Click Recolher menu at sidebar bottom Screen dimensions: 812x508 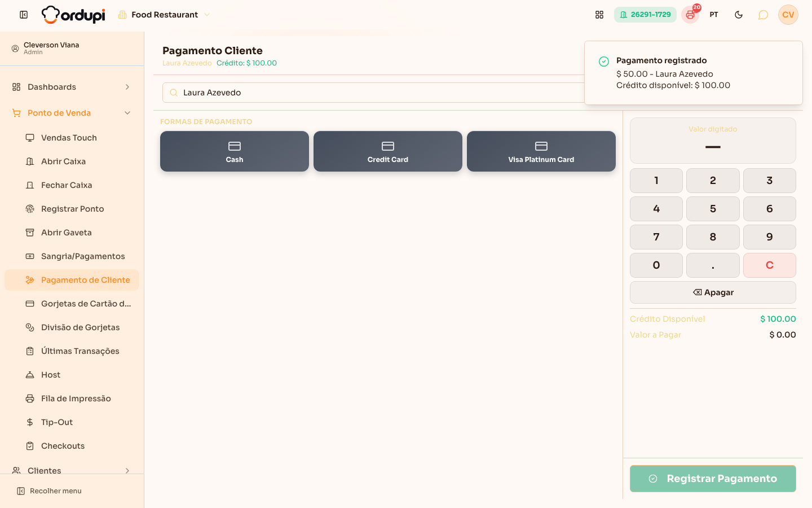click(50, 491)
